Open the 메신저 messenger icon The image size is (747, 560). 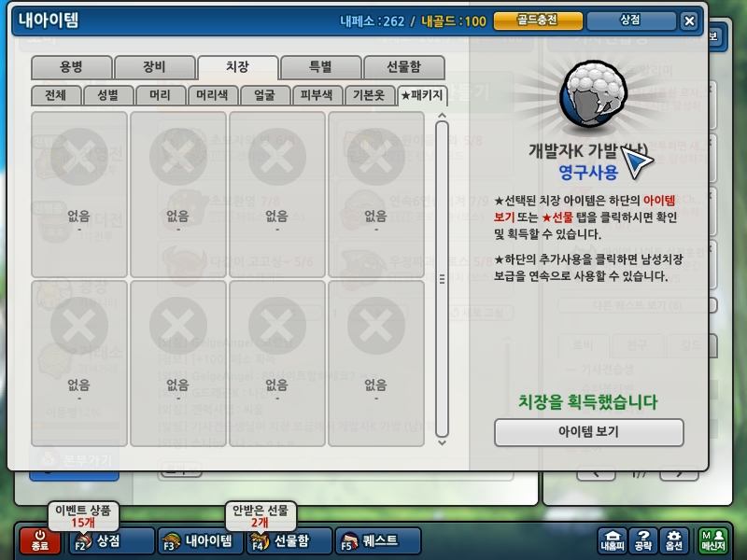pos(713,540)
